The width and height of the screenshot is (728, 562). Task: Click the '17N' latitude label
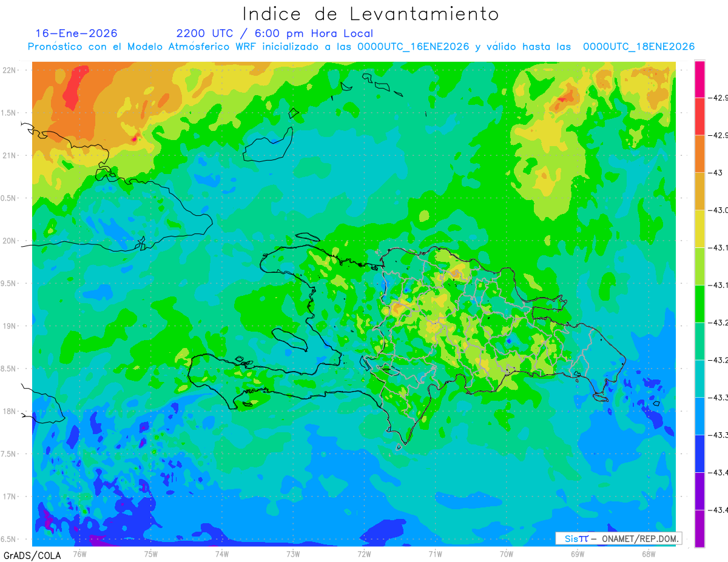click(10, 497)
